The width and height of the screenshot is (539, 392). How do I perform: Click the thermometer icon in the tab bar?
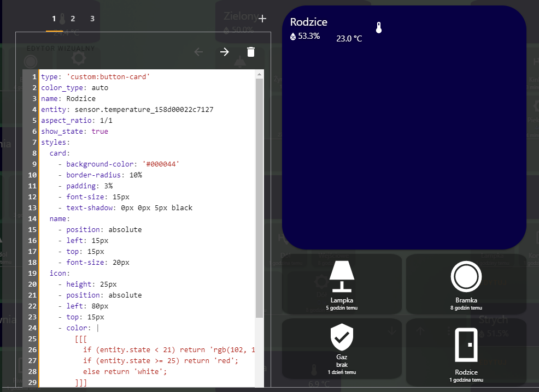(x=62, y=17)
